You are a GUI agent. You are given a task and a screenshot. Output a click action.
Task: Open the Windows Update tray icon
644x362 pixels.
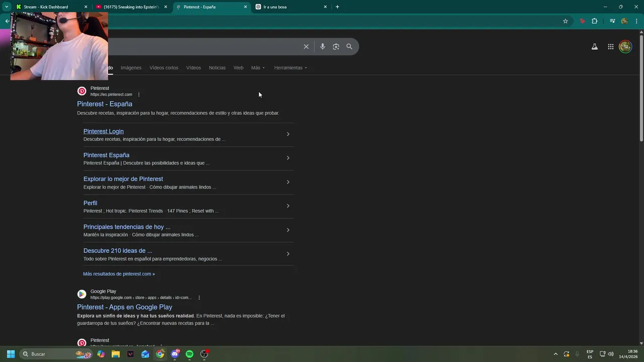(x=567, y=354)
